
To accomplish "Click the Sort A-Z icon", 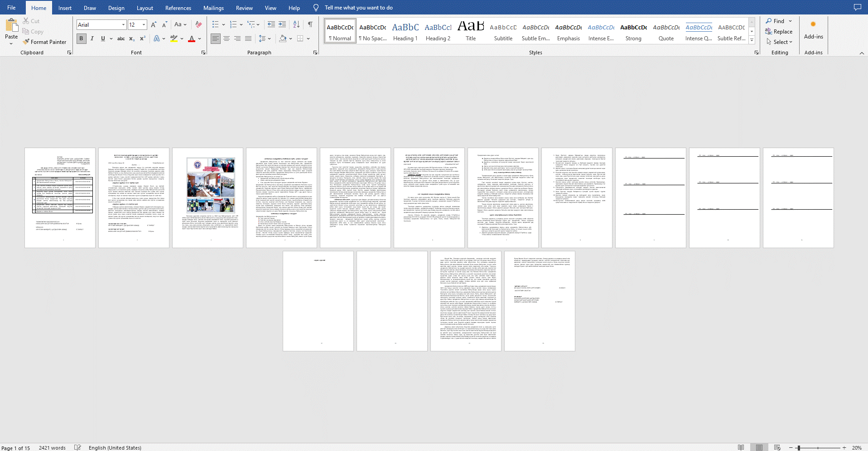I will coord(296,24).
